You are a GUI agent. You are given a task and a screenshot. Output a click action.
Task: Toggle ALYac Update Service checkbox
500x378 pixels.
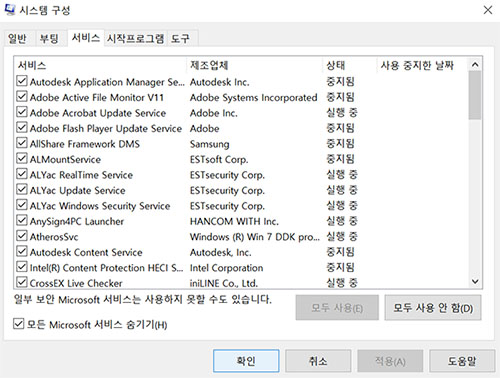pos(22,189)
